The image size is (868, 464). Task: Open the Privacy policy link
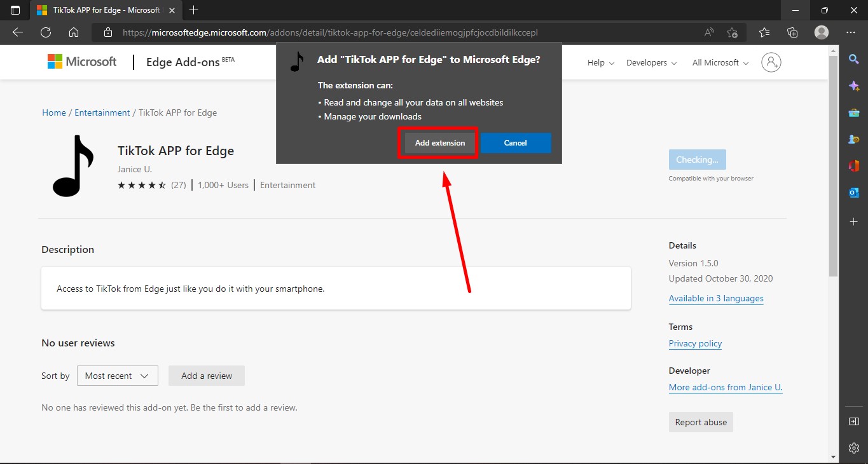[x=695, y=343]
